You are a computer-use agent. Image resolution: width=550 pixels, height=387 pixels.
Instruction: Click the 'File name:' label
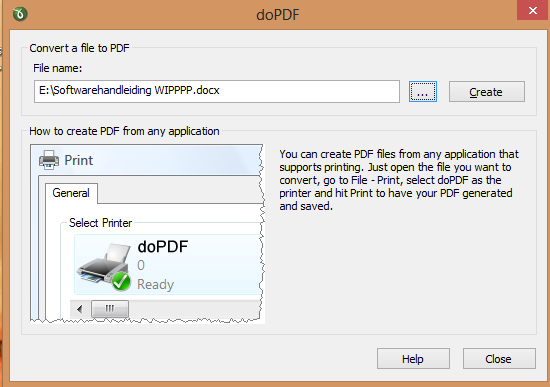click(x=58, y=68)
